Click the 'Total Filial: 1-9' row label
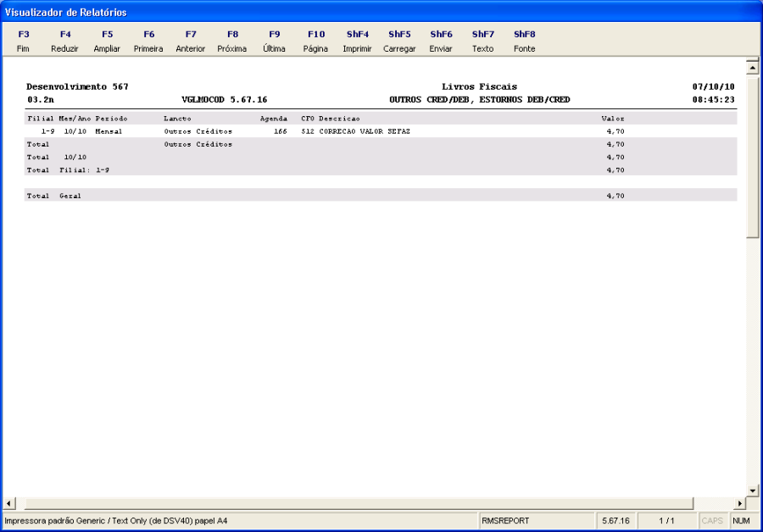 point(68,170)
